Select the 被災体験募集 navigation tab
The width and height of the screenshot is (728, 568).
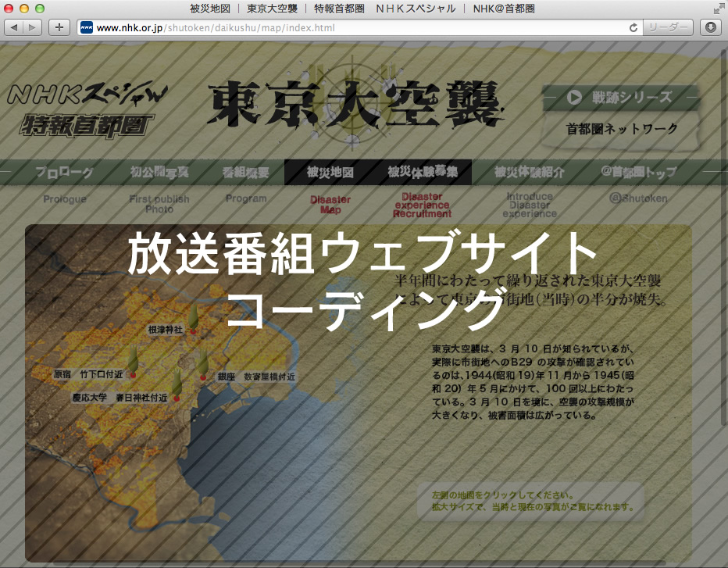[423, 173]
